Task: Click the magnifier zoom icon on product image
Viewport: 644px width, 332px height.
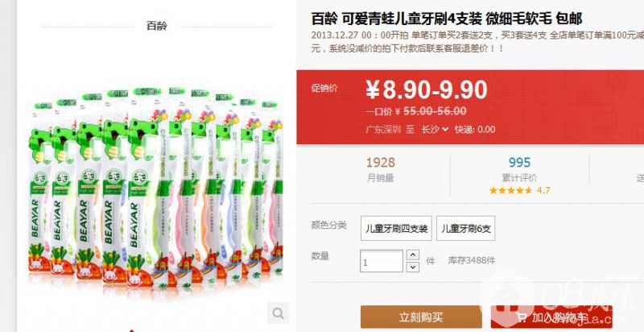Action: [278, 313]
